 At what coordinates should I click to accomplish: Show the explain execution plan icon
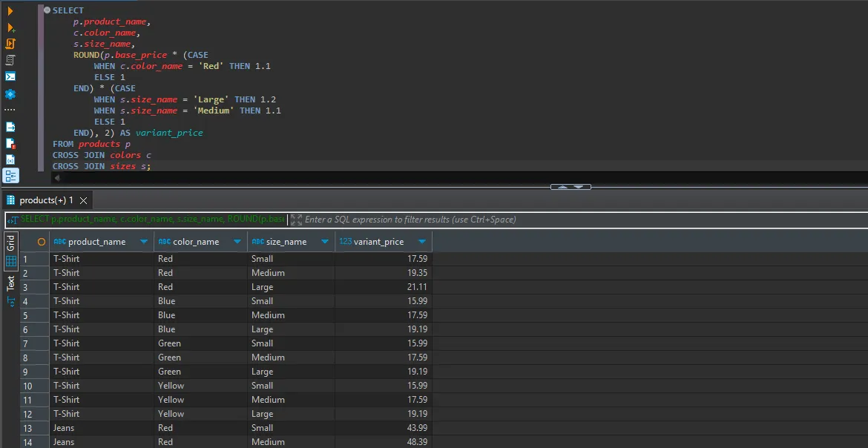point(10,60)
